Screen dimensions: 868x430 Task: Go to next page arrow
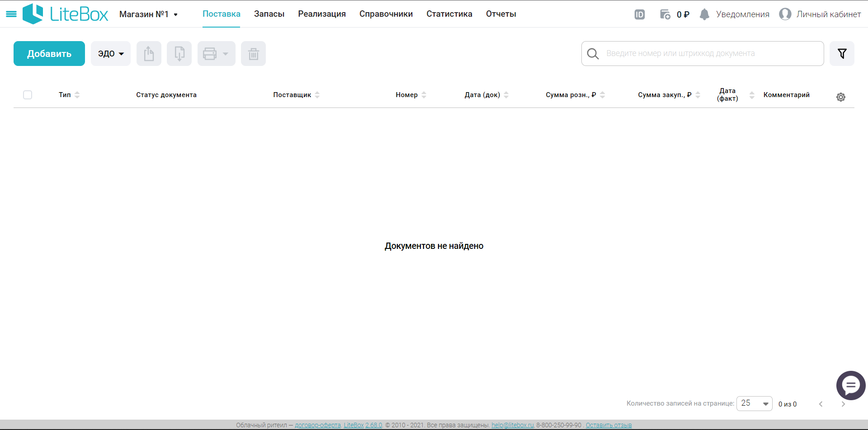click(843, 404)
